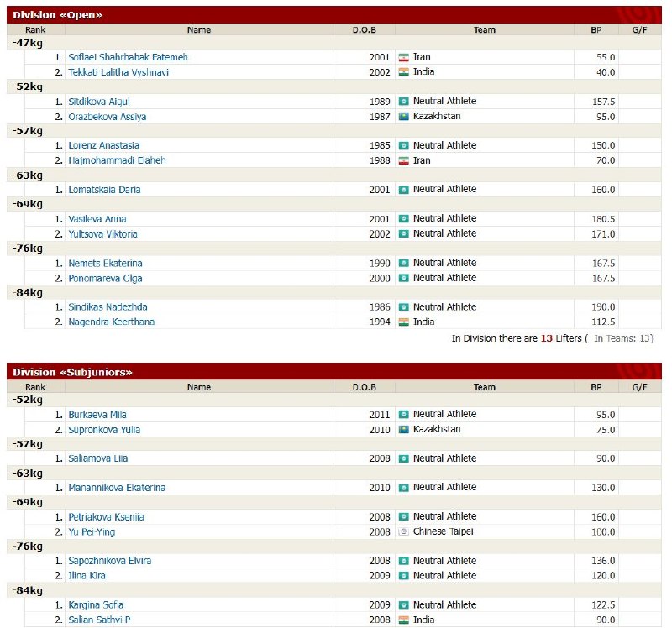Open Petriakova Kseniia's profile link
Viewport: 672px width, 628px height.
[x=107, y=517]
